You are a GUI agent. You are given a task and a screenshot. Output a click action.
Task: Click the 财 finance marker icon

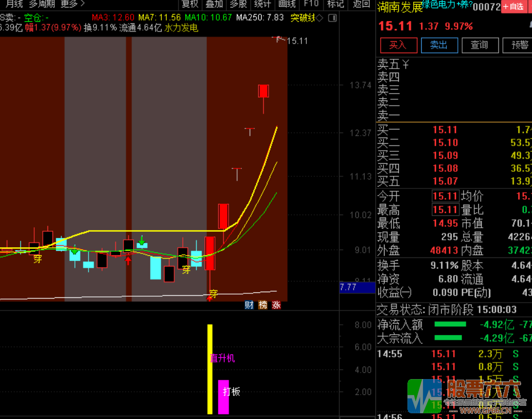coord(249,305)
